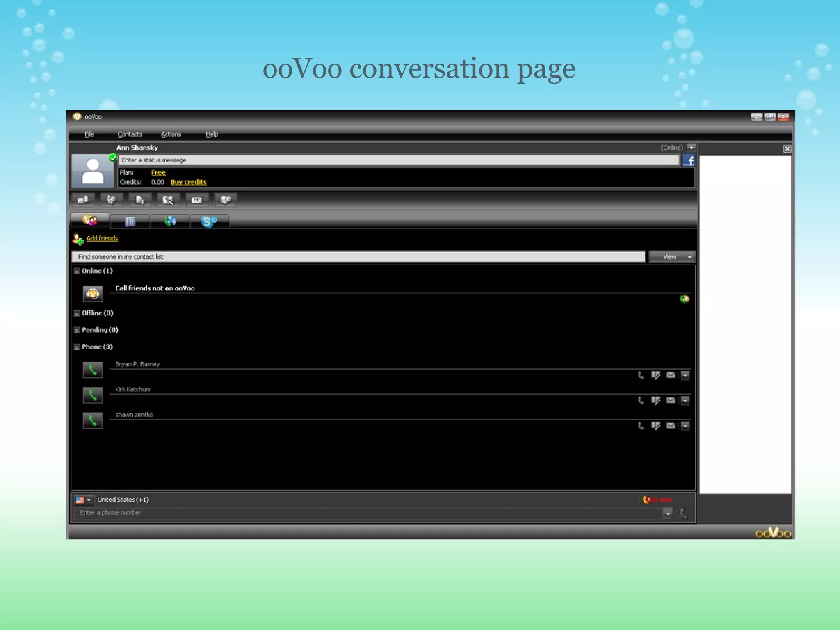This screenshot has height=630, width=840.
Task: Close the right side panel
Action: coord(787,149)
